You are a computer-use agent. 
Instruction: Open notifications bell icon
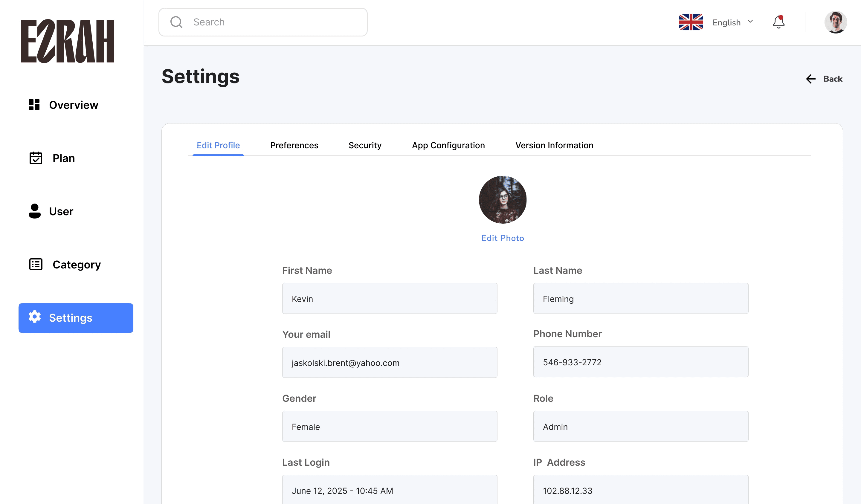pyautogui.click(x=779, y=22)
